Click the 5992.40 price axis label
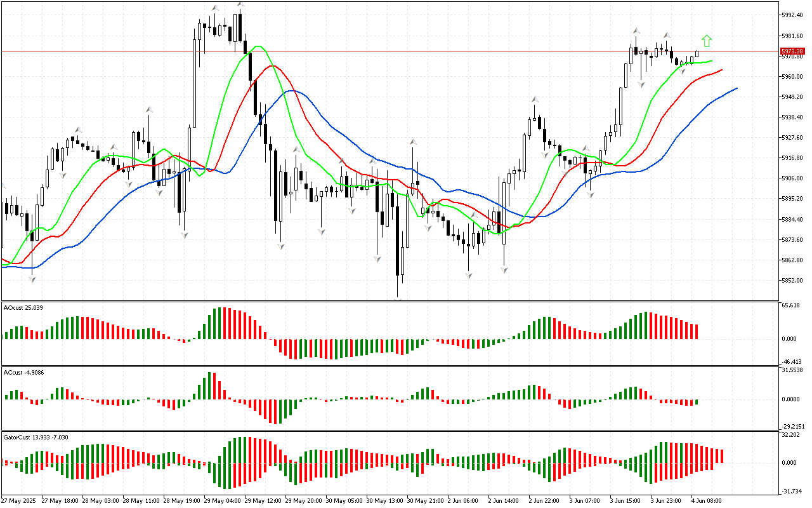 794,15
